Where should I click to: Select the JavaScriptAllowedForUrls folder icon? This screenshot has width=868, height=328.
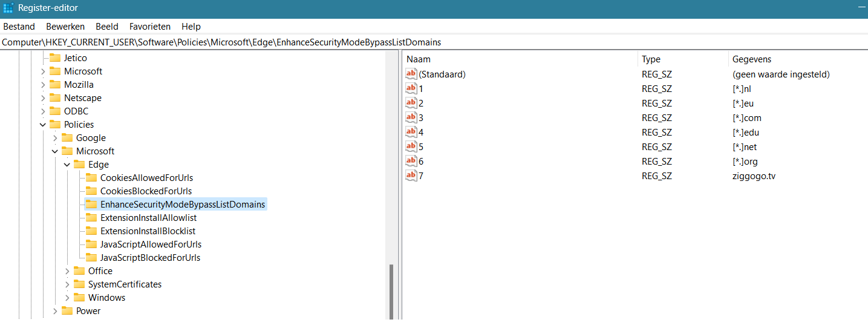pos(91,244)
